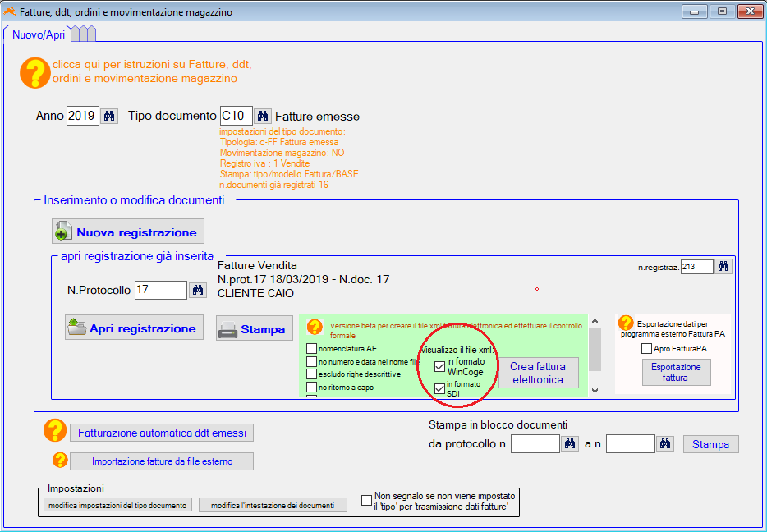Toggle the 'Apro FatturaPA' checkbox

pos(646,349)
